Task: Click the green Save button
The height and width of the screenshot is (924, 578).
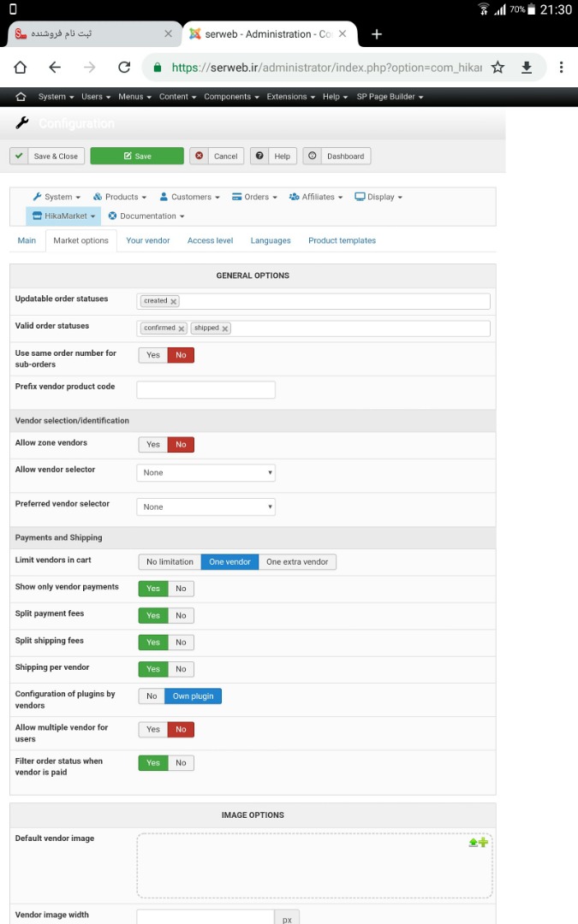Action: [x=137, y=156]
